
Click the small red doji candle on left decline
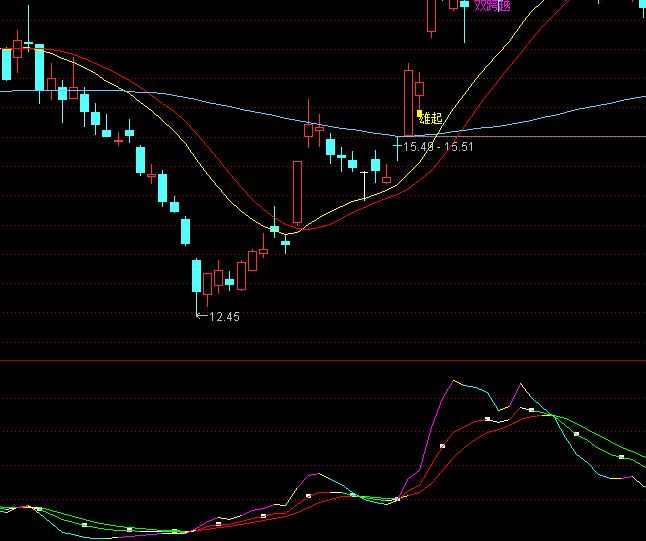pos(119,141)
